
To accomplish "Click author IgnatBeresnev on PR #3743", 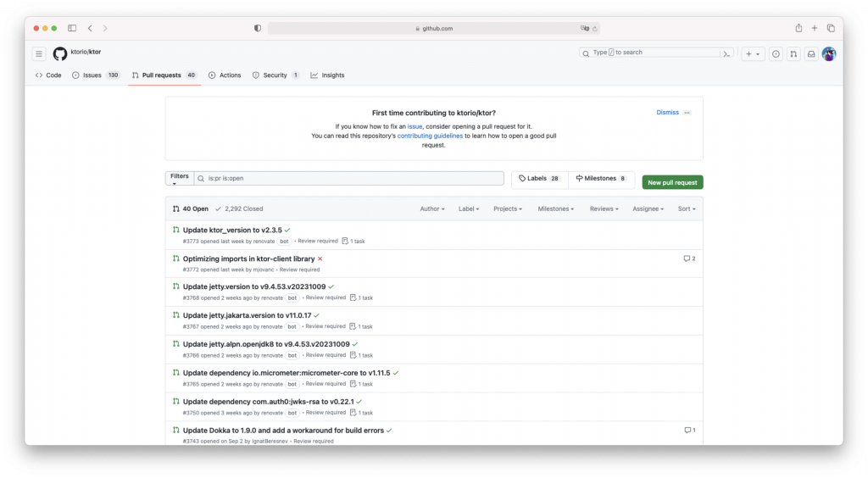I will [x=270, y=442].
